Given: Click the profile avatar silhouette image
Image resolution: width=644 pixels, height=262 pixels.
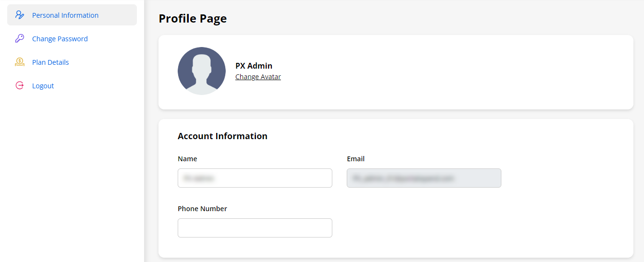Looking at the screenshot, I should point(202,71).
